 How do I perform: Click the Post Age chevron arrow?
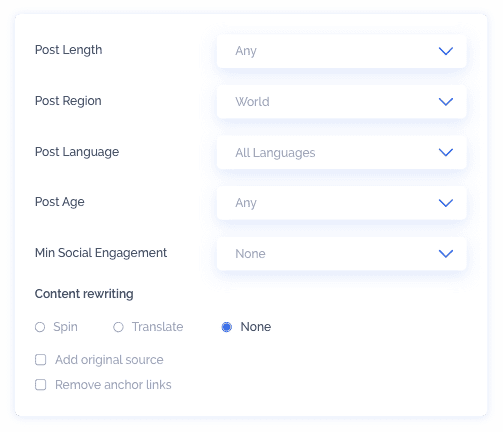point(446,203)
